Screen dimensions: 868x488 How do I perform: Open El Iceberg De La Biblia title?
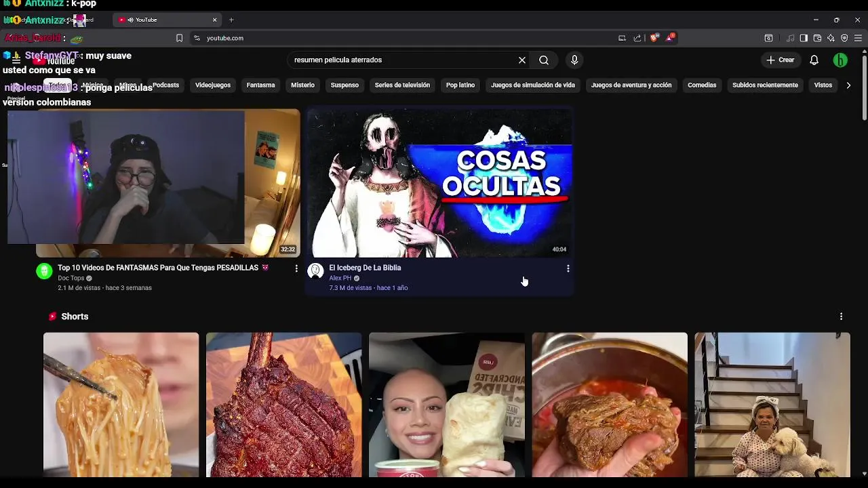pyautogui.click(x=365, y=268)
